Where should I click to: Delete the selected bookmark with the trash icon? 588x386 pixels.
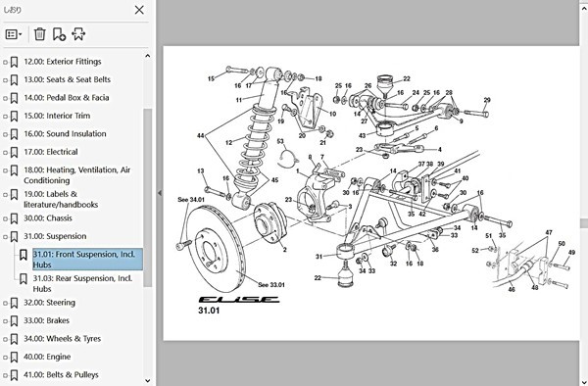(x=40, y=34)
